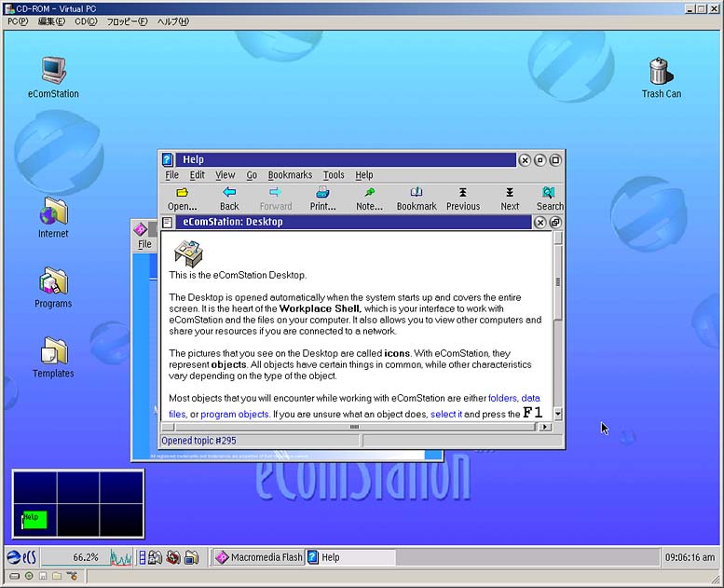Click the window list icon on taskbar

[143, 557]
